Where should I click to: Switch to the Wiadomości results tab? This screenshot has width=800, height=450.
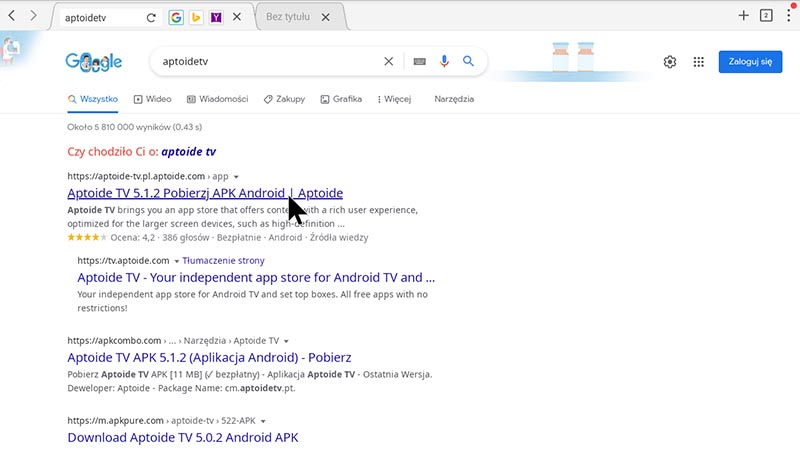click(x=217, y=99)
